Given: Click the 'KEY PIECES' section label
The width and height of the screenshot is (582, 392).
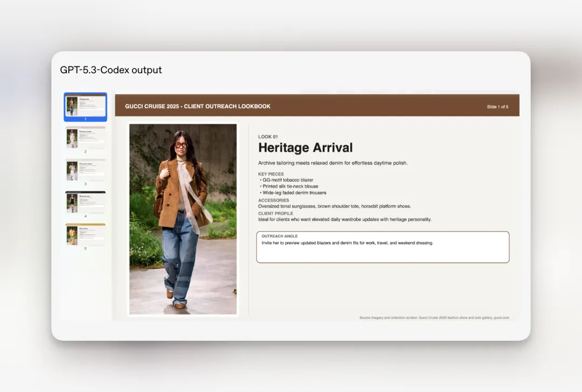Looking at the screenshot, I should point(271,174).
